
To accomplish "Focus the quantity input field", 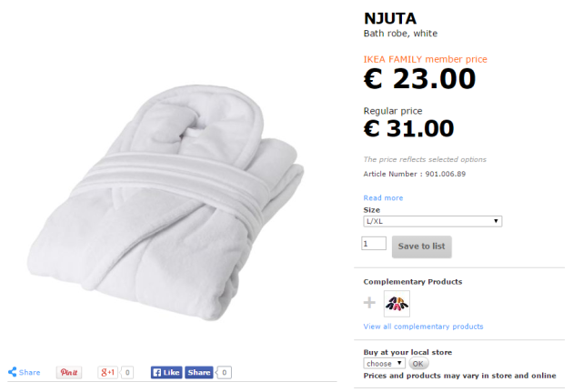I will pyautogui.click(x=374, y=244).
